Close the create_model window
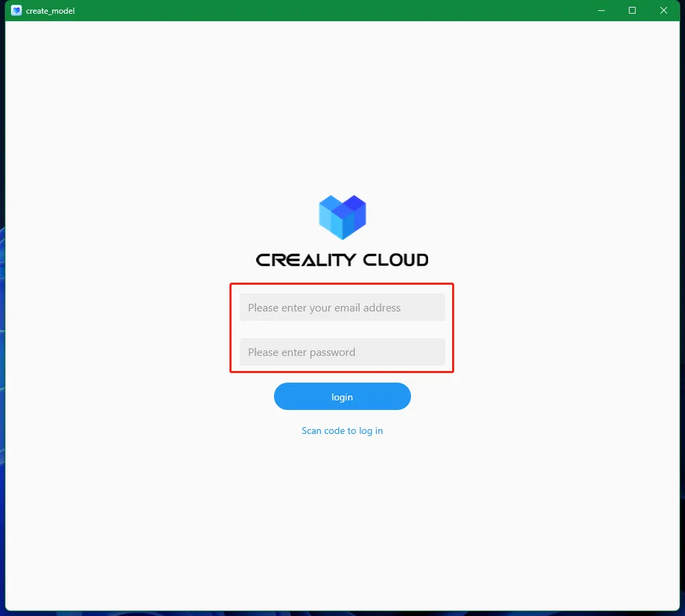Viewport: 685px width, 616px height. pos(664,10)
